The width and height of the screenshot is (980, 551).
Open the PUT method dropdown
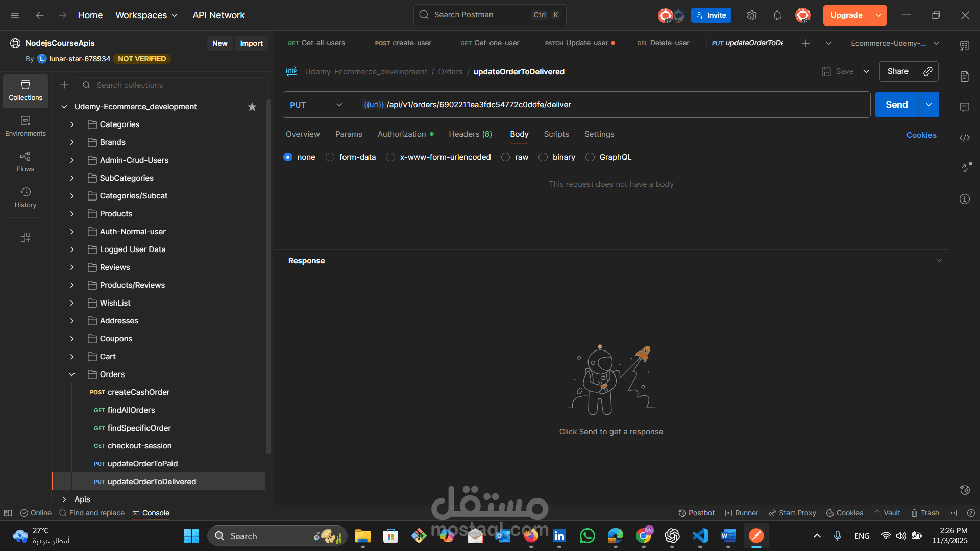316,105
